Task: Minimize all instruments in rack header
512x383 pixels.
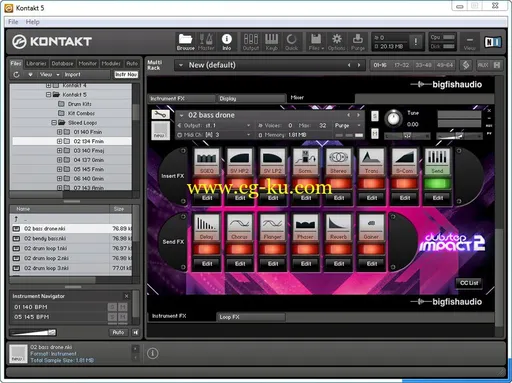Action: 497,65
